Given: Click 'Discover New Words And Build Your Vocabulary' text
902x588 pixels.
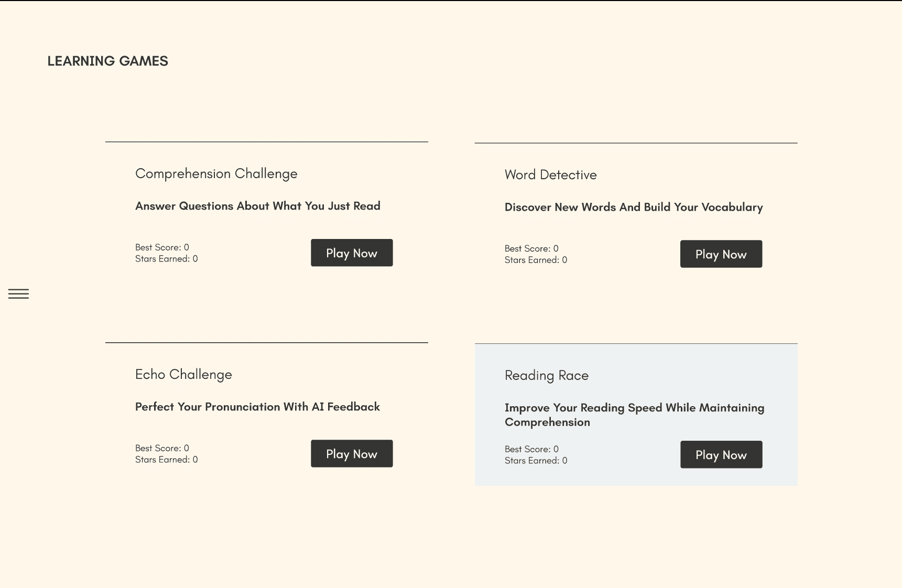Looking at the screenshot, I should (x=634, y=207).
